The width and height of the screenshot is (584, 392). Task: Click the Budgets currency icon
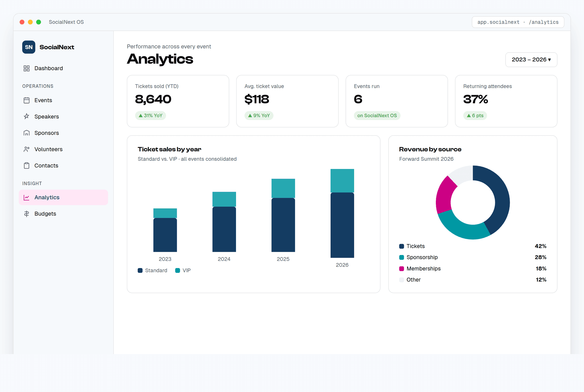tap(26, 214)
